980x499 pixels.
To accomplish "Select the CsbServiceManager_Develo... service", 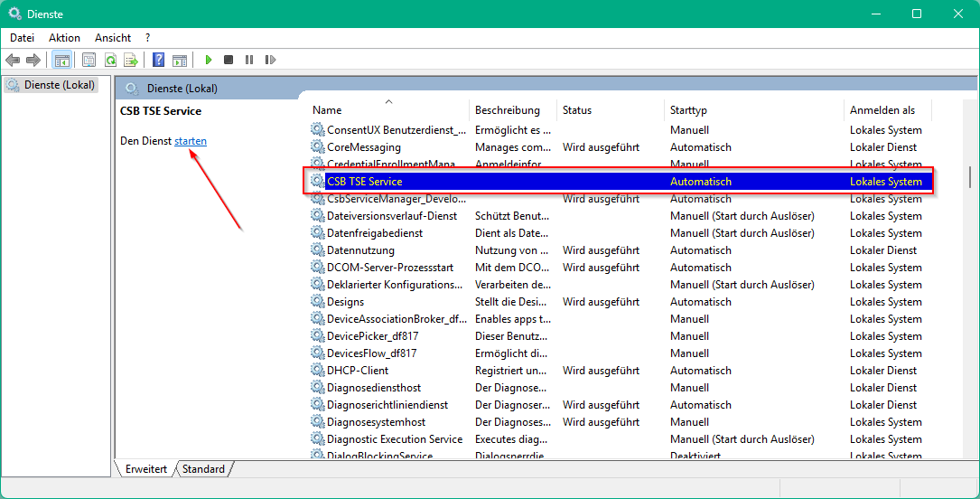I will tap(397, 199).
